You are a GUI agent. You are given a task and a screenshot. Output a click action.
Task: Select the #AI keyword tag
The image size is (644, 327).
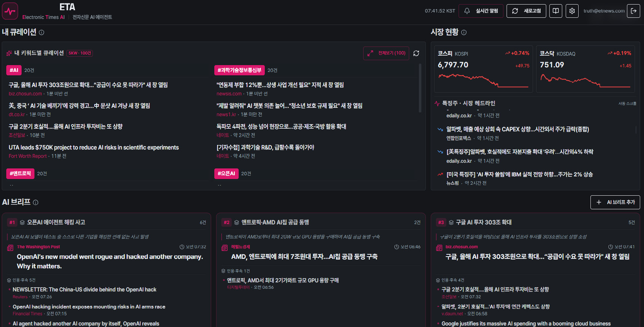coord(14,70)
